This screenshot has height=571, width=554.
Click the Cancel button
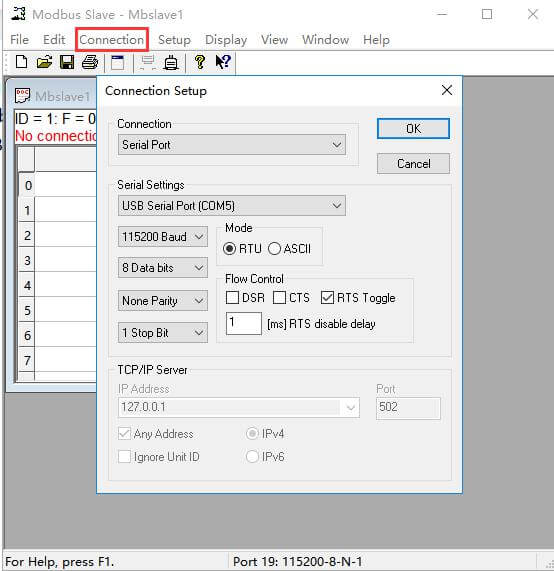tap(413, 164)
